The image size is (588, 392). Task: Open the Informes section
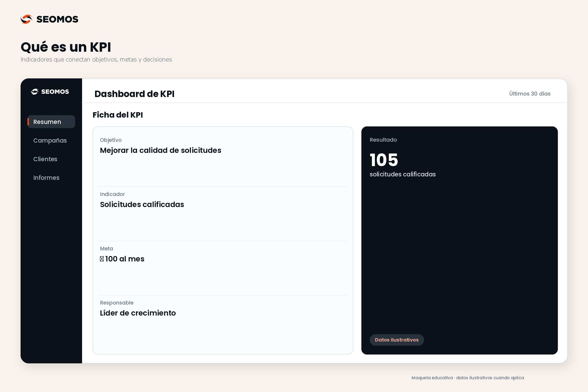pyautogui.click(x=46, y=178)
